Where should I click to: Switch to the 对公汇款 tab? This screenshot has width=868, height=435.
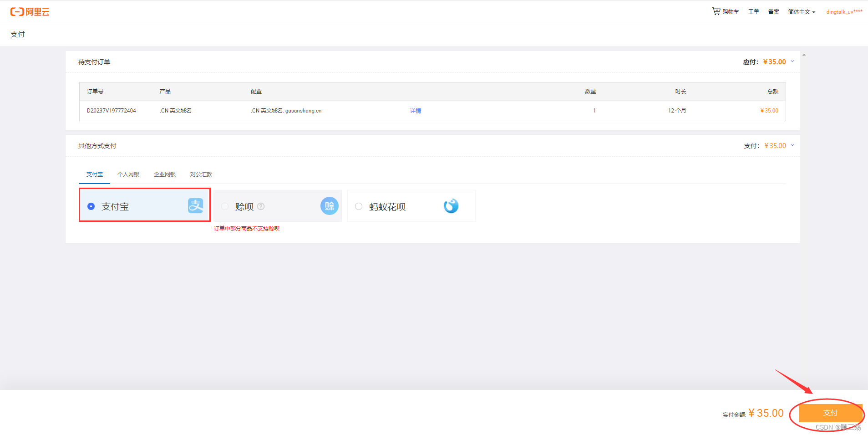point(201,174)
